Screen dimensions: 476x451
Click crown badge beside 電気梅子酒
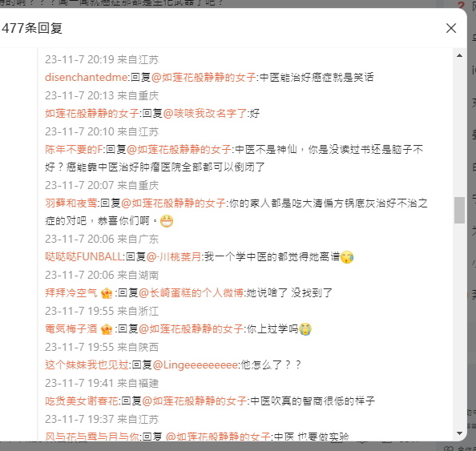click(x=107, y=329)
